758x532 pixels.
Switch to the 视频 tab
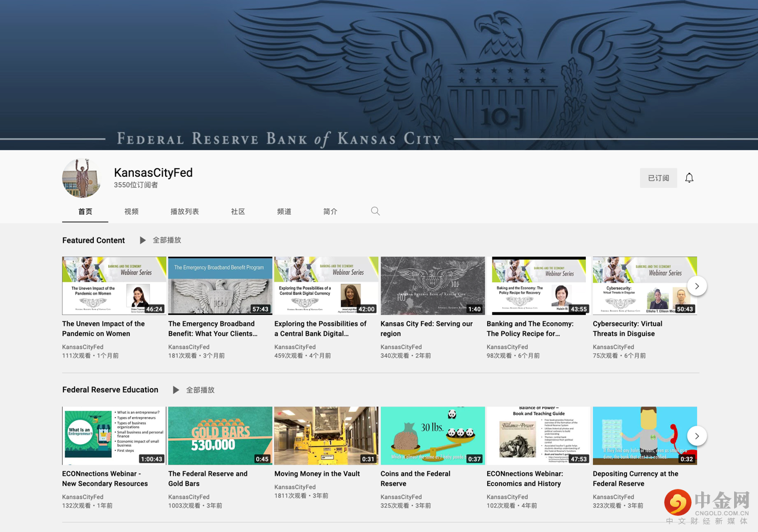point(132,212)
